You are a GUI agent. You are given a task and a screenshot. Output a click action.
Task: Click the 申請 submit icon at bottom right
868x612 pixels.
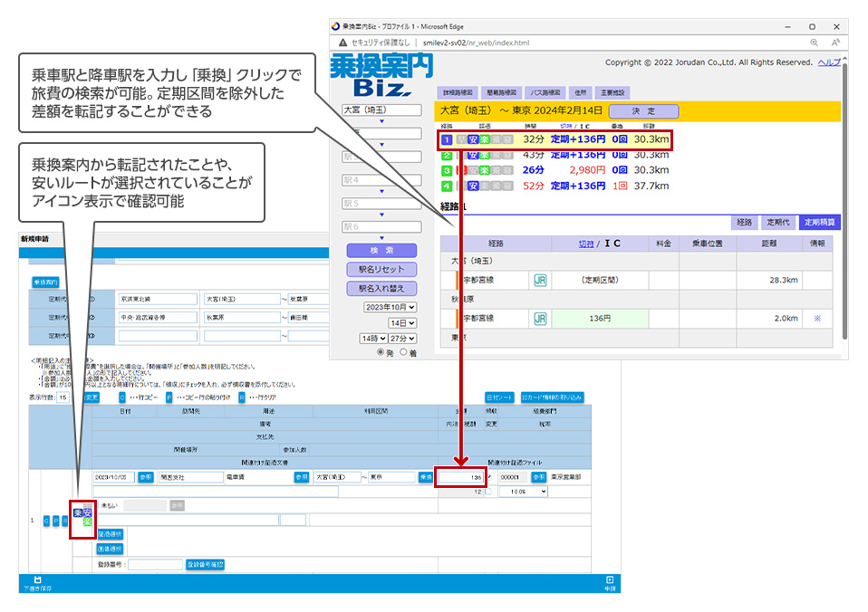[x=610, y=581]
